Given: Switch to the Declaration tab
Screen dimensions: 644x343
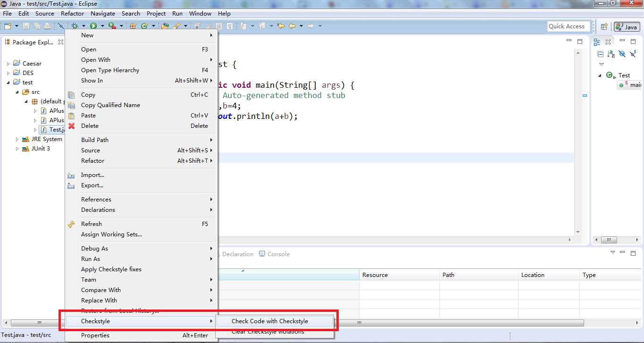Looking at the screenshot, I should (x=237, y=254).
